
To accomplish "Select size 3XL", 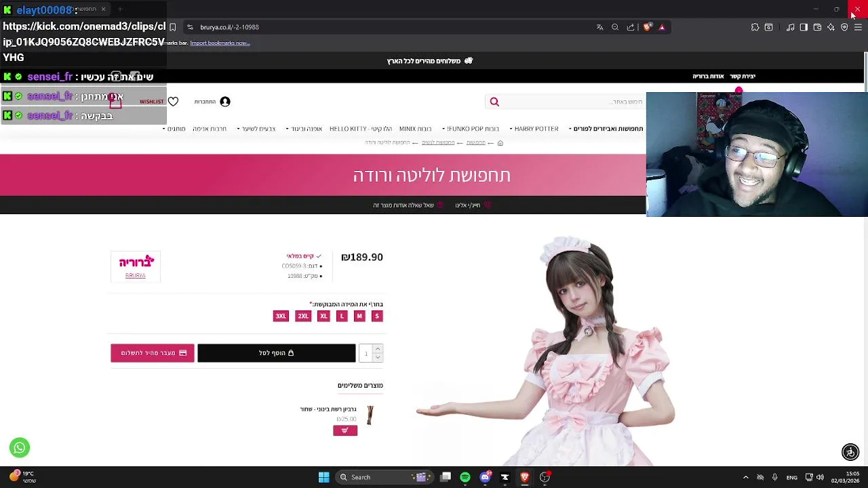I will pos(281,316).
